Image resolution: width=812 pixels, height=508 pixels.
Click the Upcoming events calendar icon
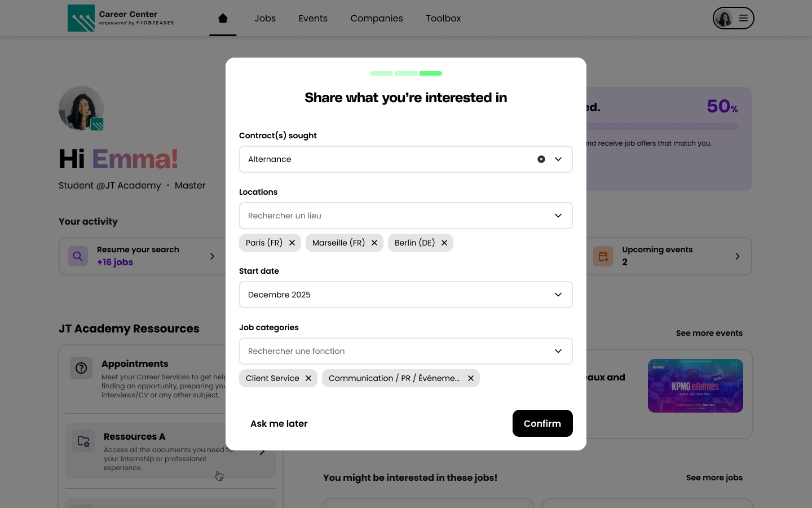point(603,256)
